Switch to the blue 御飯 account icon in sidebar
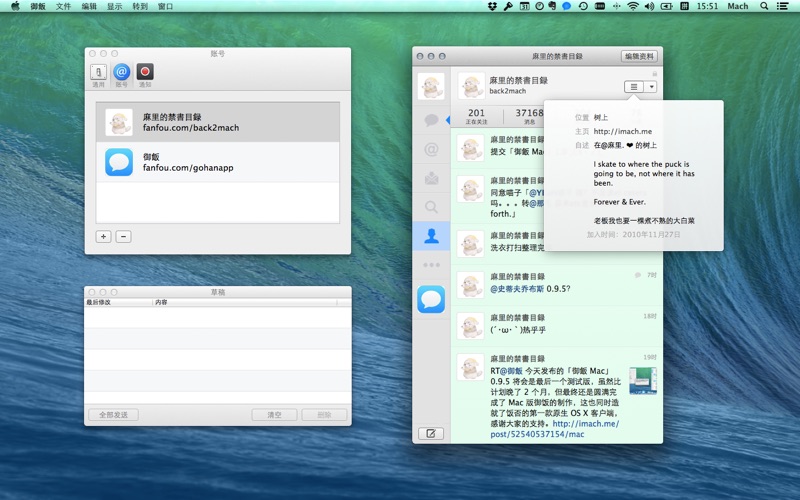Screen dimensions: 800x500 [x=431, y=299]
